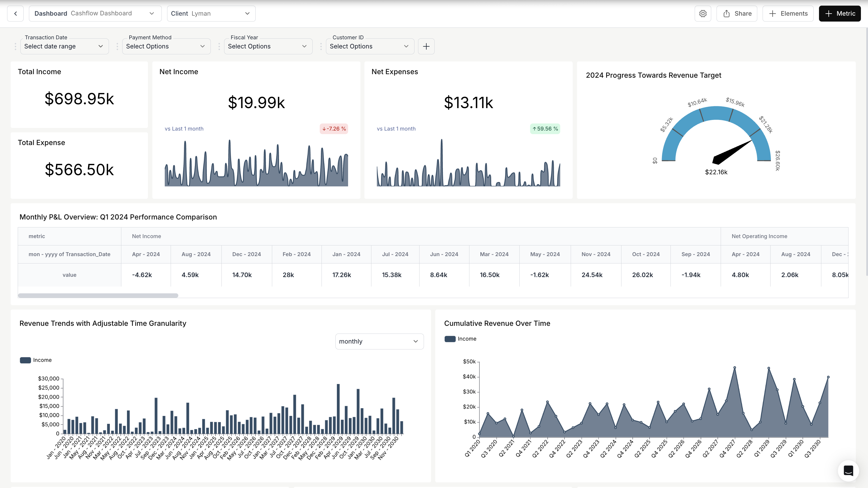Open the monthly granularity dropdown

(x=379, y=341)
